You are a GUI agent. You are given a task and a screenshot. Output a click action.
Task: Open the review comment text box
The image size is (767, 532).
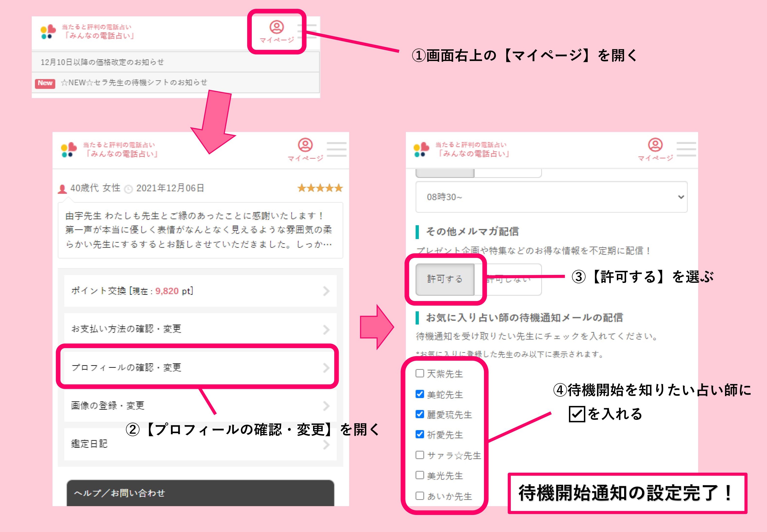pos(200,230)
